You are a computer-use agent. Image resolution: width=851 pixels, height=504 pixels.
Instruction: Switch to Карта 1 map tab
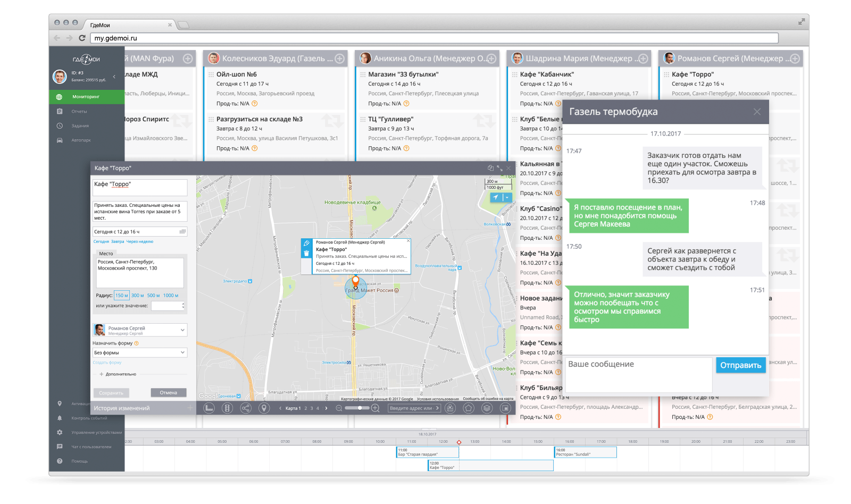coord(293,408)
